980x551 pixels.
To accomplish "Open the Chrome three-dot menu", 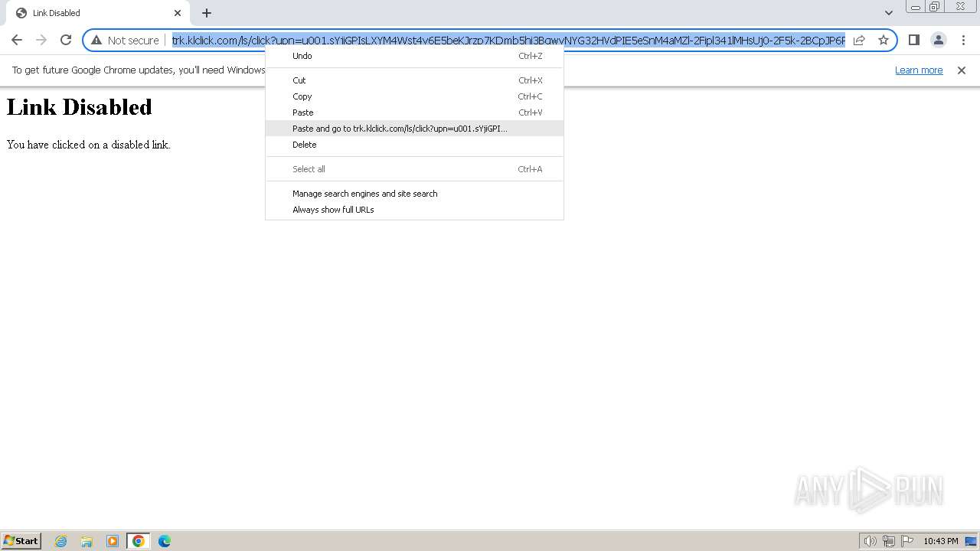I will 963,40.
